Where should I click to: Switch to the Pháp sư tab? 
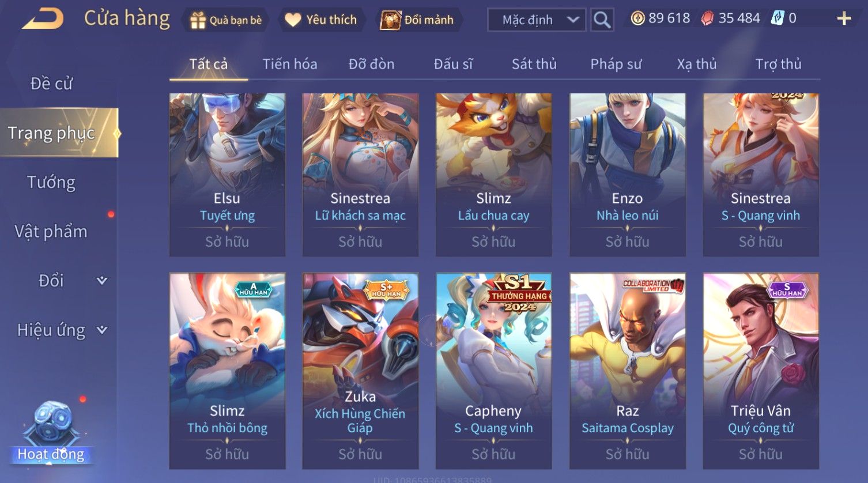(x=616, y=64)
